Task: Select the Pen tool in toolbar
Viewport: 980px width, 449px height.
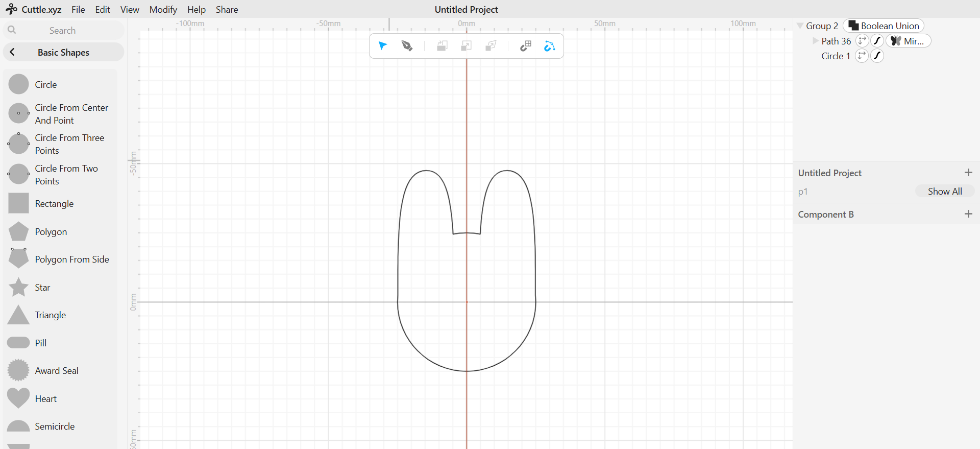Action: [x=407, y=46]
